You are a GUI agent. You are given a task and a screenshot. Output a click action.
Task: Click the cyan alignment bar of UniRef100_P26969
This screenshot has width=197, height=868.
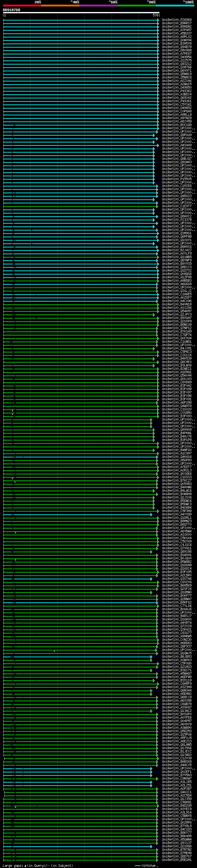tap(81, 20)
